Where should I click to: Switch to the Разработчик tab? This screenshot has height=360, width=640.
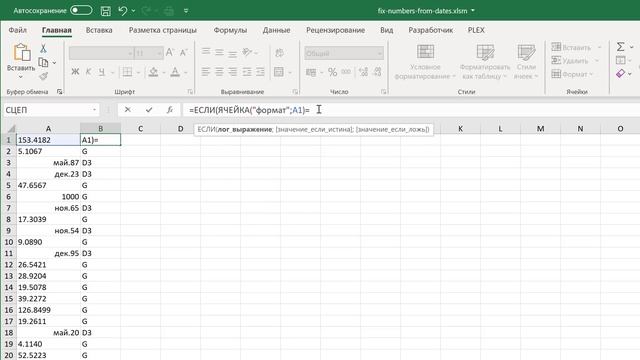click(x=431, y=30)
